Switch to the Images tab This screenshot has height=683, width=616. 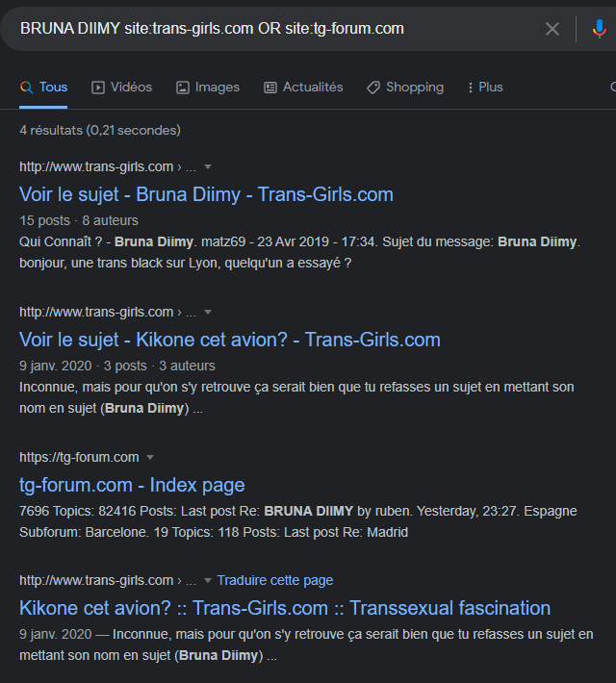[x=208, y=88]
